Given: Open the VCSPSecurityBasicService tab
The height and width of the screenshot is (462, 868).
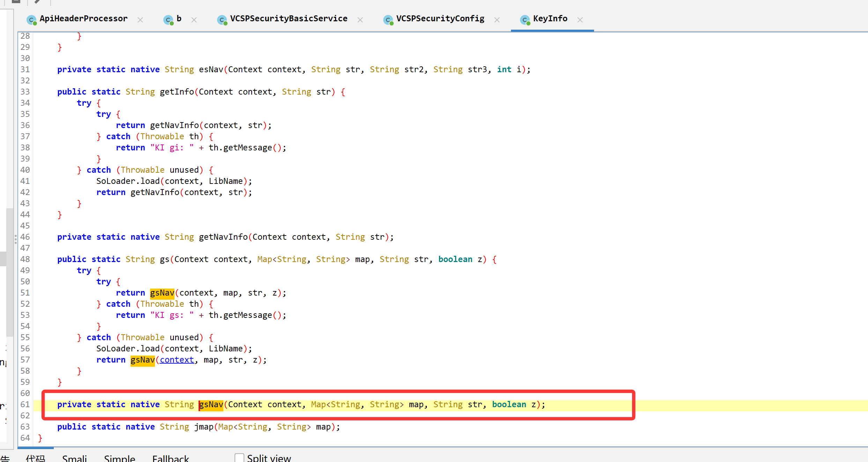Looking at the screenshot, I should tap(289, 19).
